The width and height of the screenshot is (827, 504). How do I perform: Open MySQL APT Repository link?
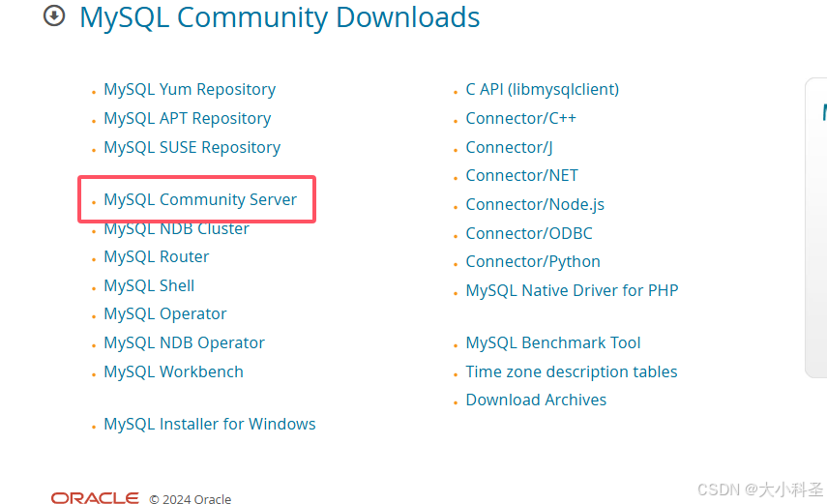pyautogui.click(x=188, y=119)
